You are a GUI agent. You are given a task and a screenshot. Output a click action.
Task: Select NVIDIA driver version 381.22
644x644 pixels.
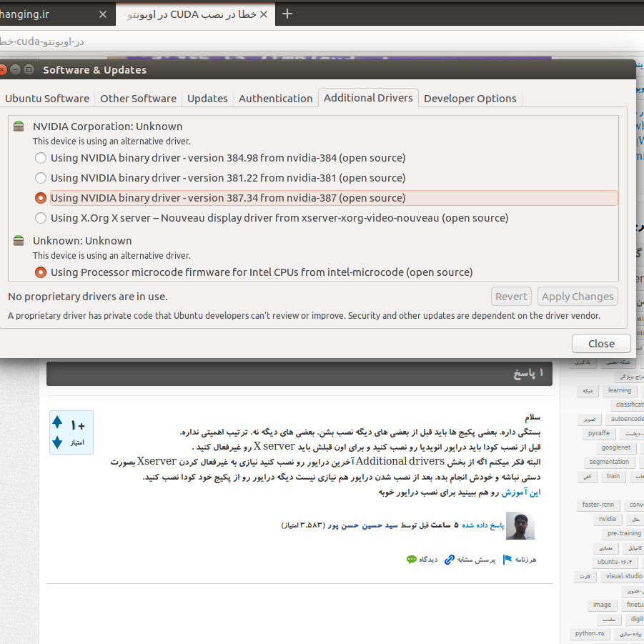(x=41, y=178)
